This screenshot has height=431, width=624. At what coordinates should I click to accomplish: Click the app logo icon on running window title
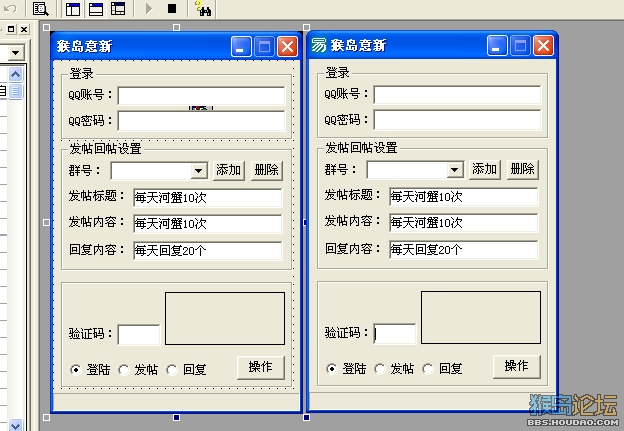(318, 45)
